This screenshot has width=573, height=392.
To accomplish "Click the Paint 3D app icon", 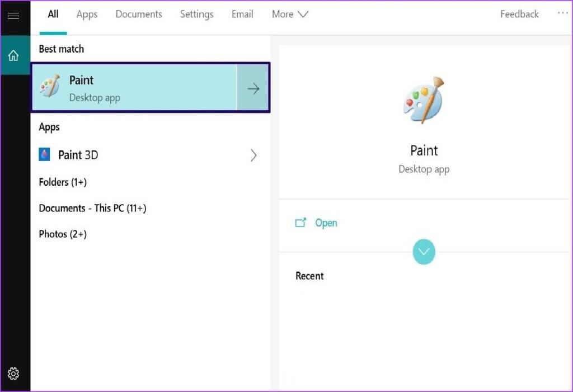I will pyautogui.click(x=44, y=154).
